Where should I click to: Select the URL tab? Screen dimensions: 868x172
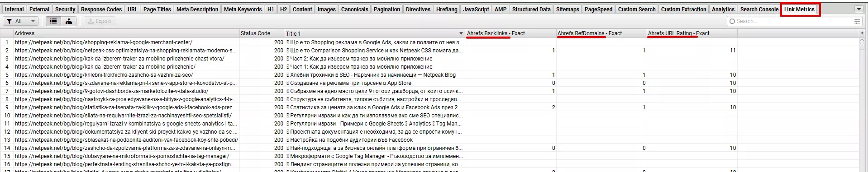[x=133, y=9]
